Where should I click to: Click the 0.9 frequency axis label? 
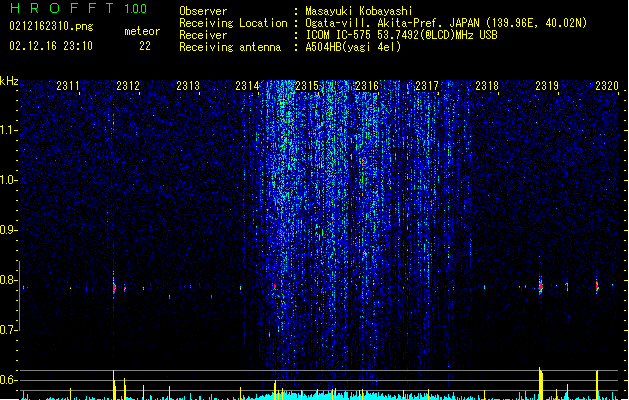[8, 230]
